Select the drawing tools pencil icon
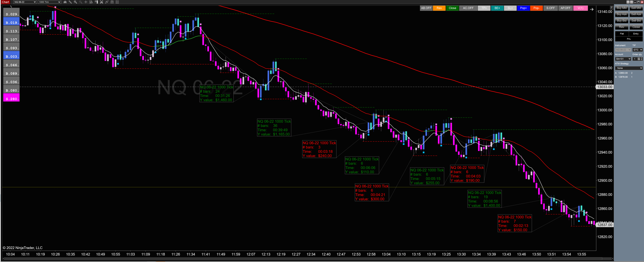Screen dimensions: 644x262 [70, 2]
